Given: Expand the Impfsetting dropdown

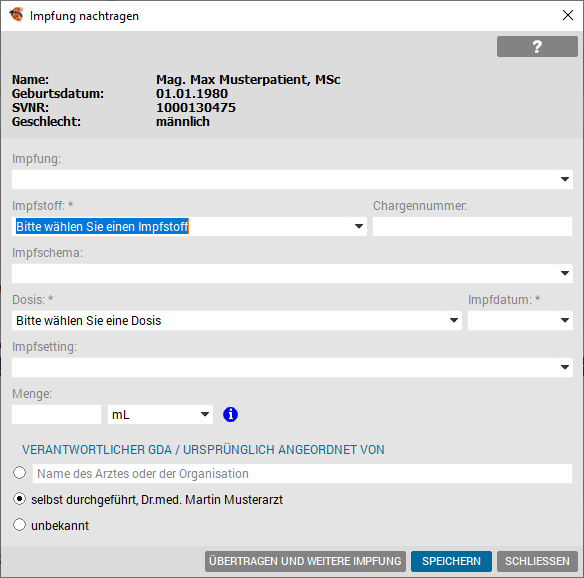Looking at the screenshot, I should pyautogui.click(x=565, y=367).
